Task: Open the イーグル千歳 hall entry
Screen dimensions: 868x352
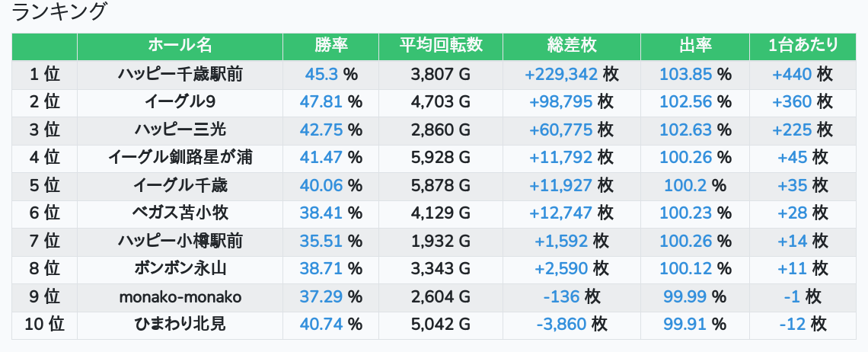Action: pos(180,186)
